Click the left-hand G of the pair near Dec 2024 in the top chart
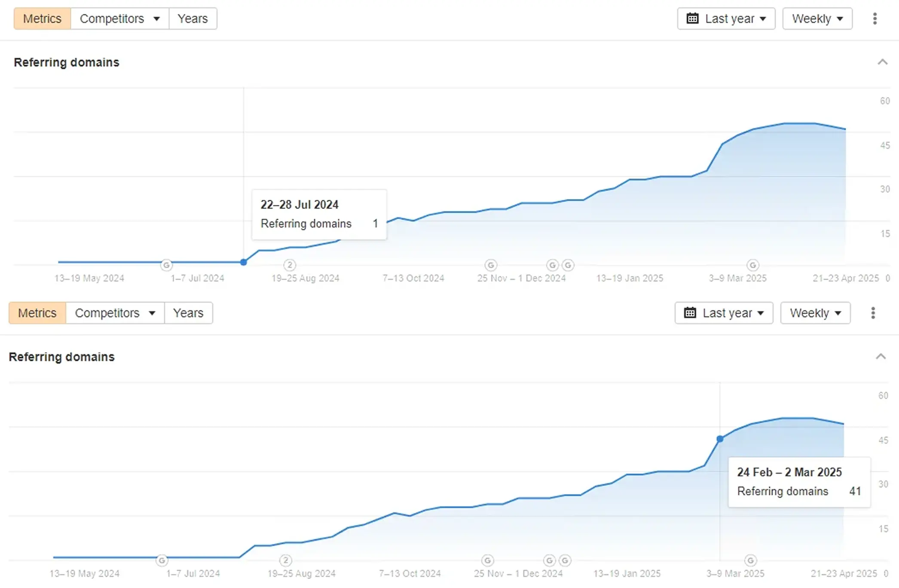 pos(553,265)
